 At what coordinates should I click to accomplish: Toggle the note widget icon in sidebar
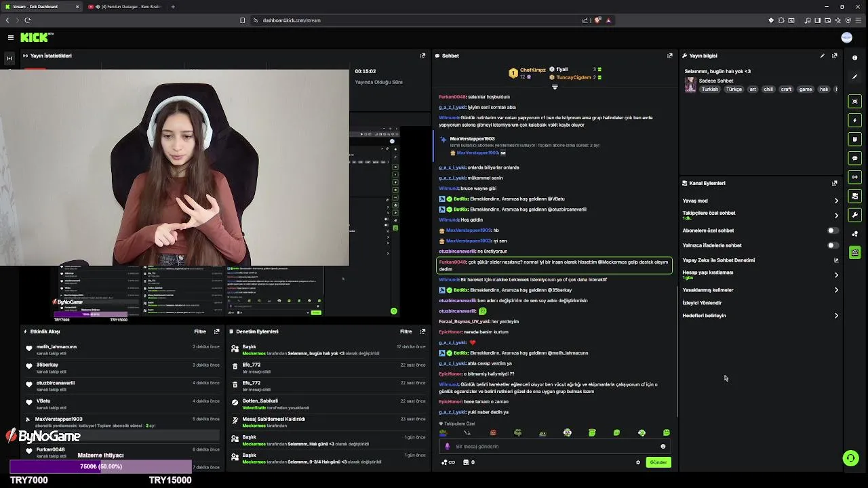(854, 139)
